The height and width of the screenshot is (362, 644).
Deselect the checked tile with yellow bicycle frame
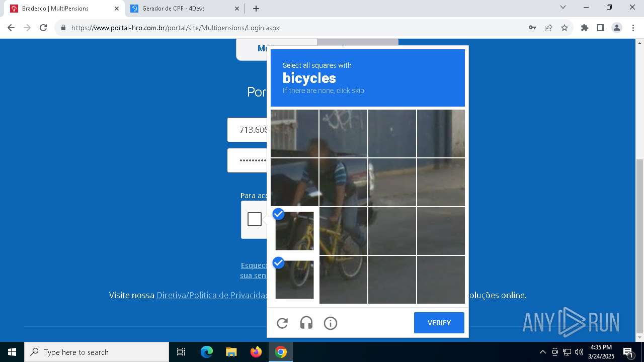[x=294, y=231]
